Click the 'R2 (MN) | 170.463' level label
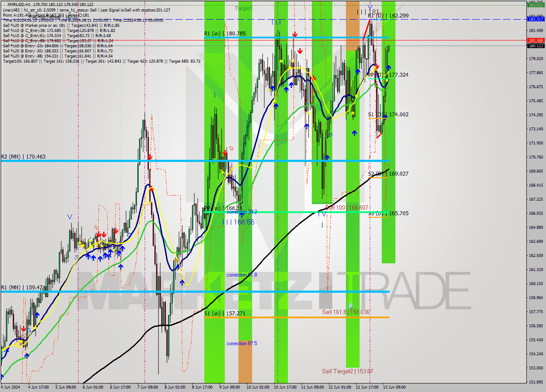This screenshot has width=546, height=392. 23,157
